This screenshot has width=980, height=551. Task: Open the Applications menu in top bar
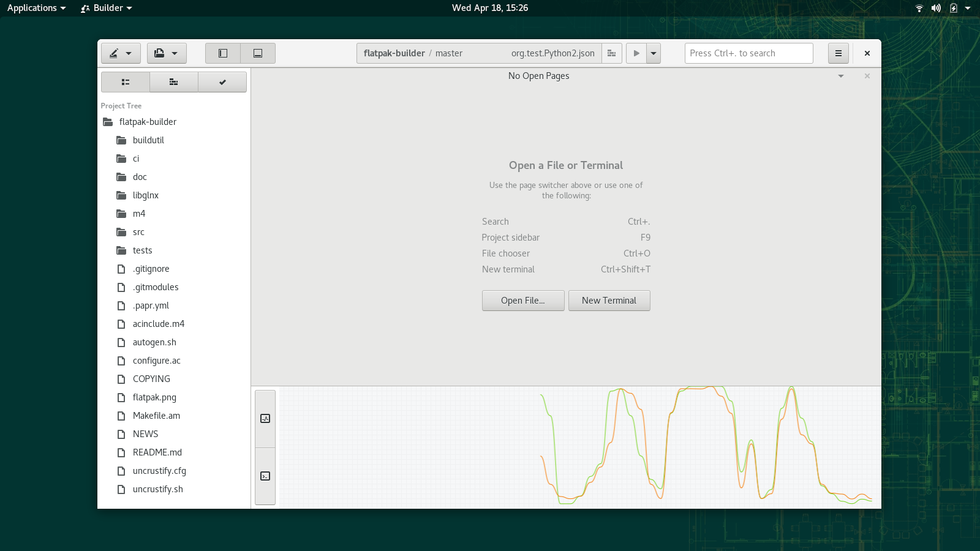[x=36, y=8]
